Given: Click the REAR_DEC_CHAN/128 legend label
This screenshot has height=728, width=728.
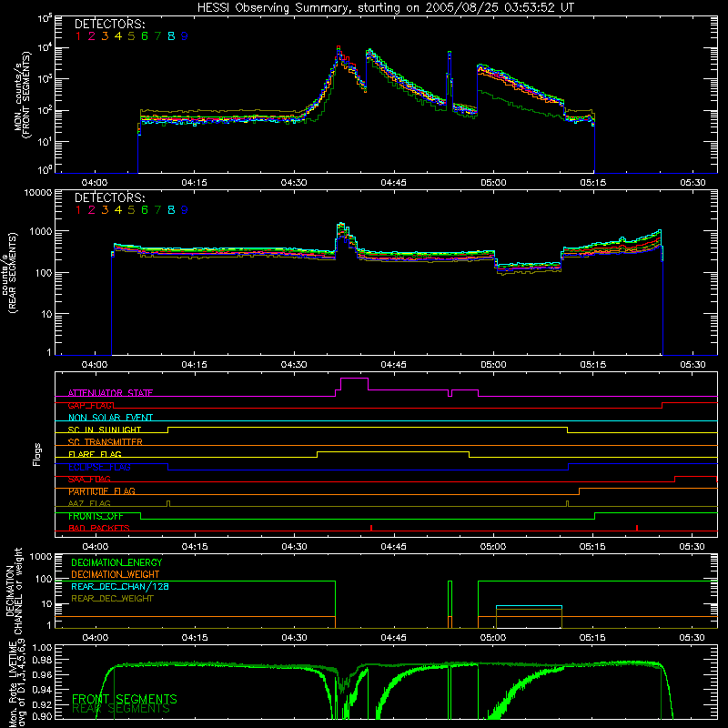Looking at the screenshot, I should tap(120, 586).
